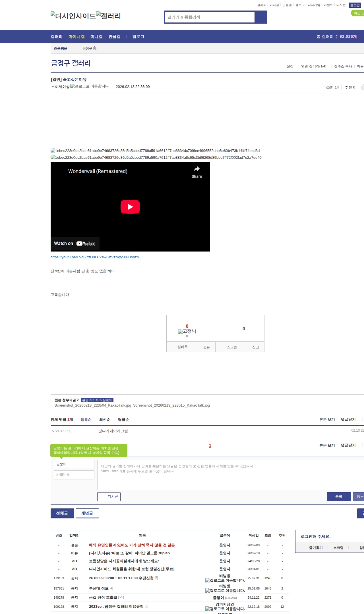Focus the 갤러리 & 통합검색 search field

coord(210,17)
